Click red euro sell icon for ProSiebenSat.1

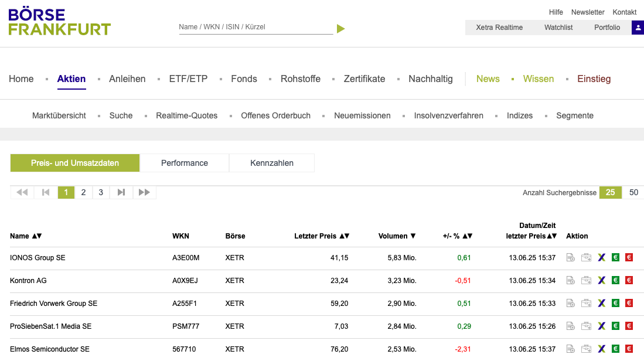click(629, 326)
